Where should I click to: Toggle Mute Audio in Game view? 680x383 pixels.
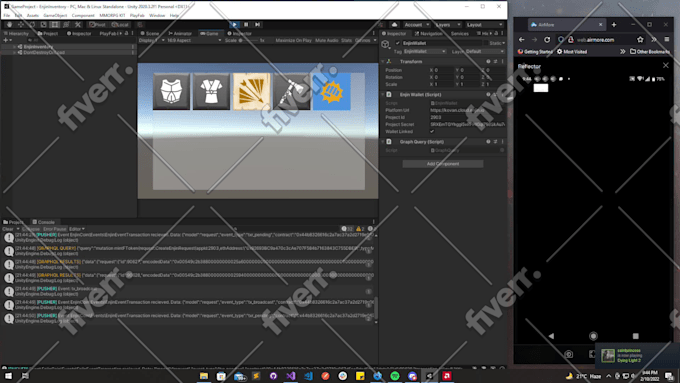tap(327, 40)
